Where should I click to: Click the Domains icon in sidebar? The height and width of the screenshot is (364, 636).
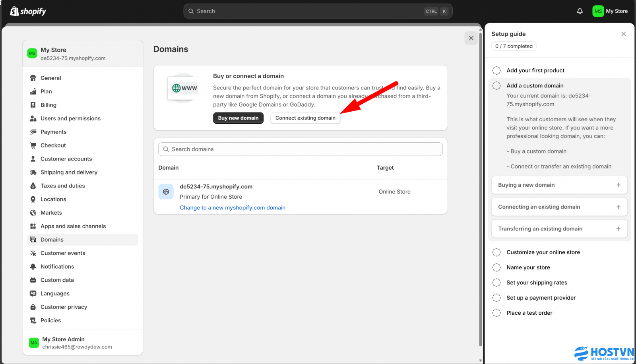click(x=33, y=240)
